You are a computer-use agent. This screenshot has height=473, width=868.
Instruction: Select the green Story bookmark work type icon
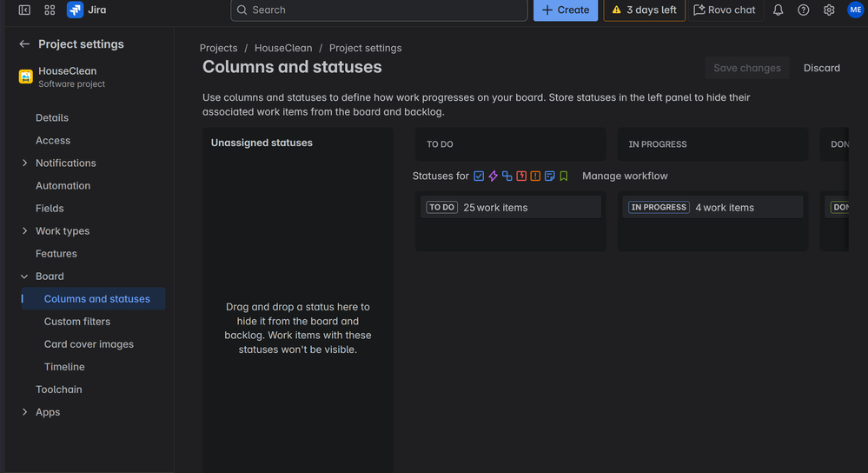(x=564, y=177)
